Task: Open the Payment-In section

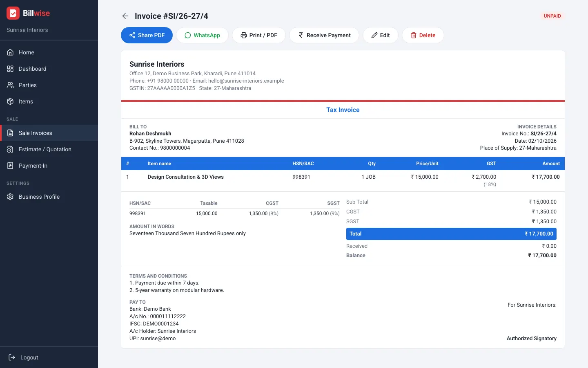Action: coord(49,166)
